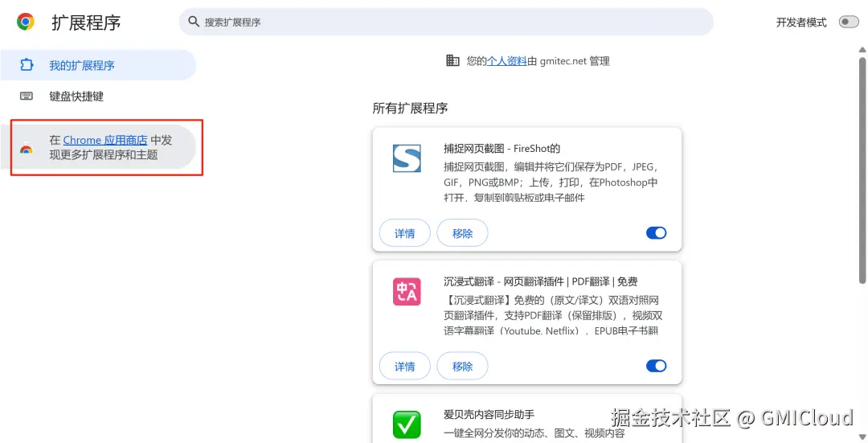Screen dimensions: 868x443
Task: Open the Chrome 应用商店 link
Action: click(x=105, y=140)
